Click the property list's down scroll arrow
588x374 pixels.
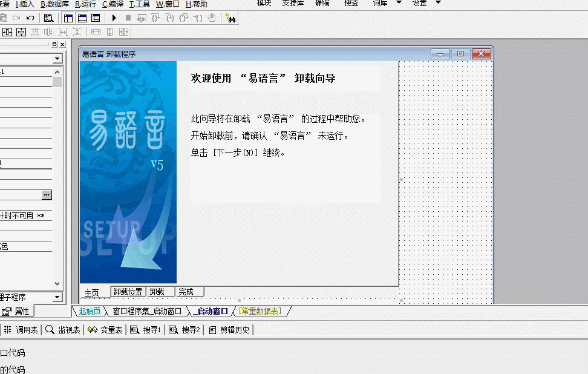(57, 284)
